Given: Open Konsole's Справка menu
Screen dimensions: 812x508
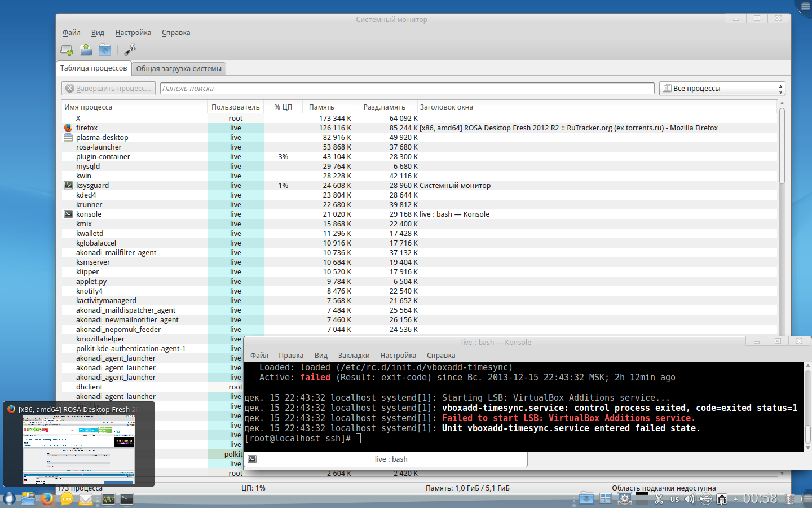Looking at the screenshot, I should [441, 356].
